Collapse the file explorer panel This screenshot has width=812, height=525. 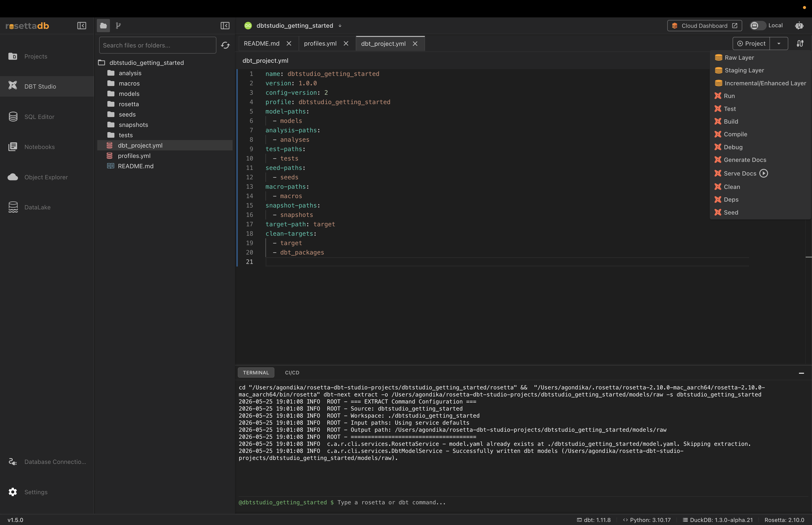tap(225, 26)
